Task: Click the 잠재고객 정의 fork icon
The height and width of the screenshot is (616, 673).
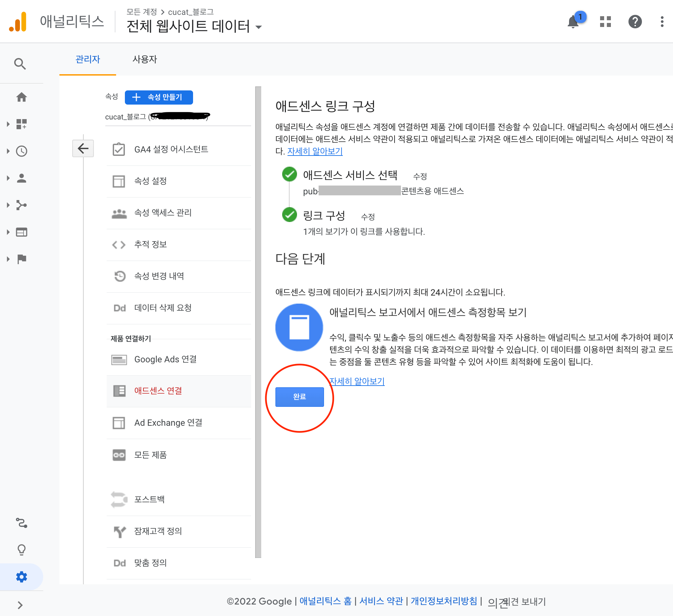Action: tap(119, 532)
